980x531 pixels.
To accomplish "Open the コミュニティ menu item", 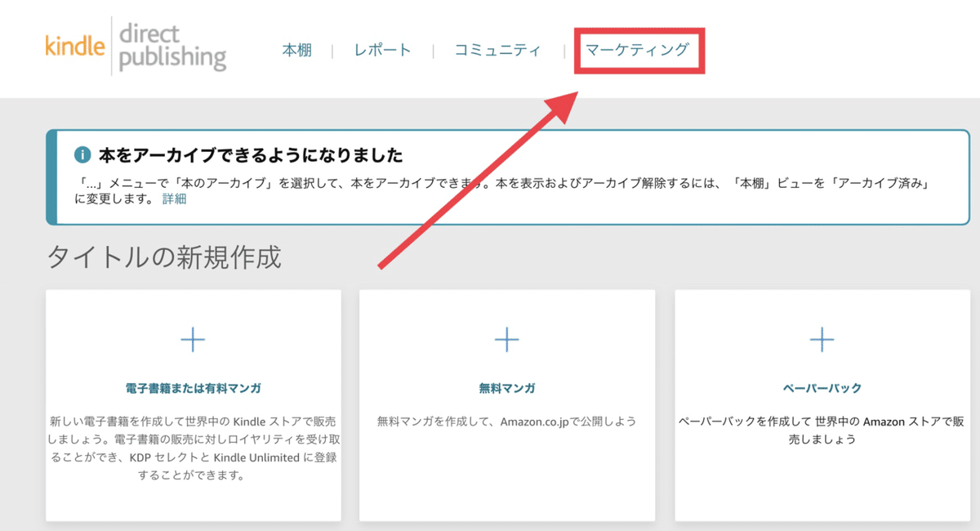I will point(497,51).
